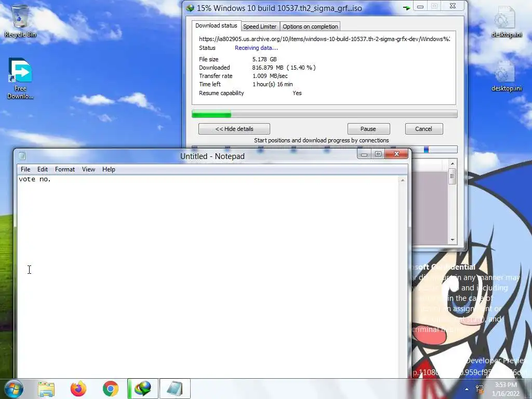Click the 5.178 GB file size value
This screenshot has height=399, width=532.
pyautogui.click(x=264, y=59)
